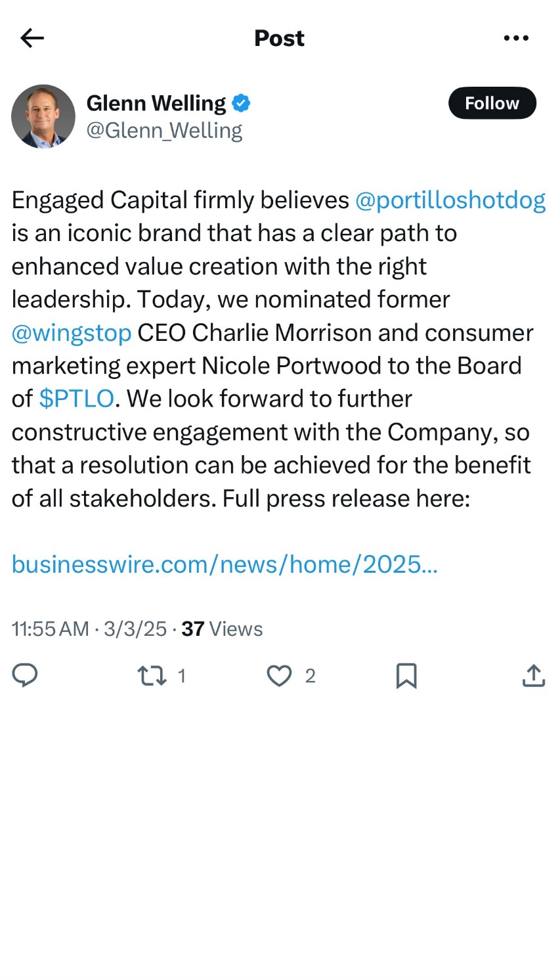Bookmark this post

coord(406,675)
